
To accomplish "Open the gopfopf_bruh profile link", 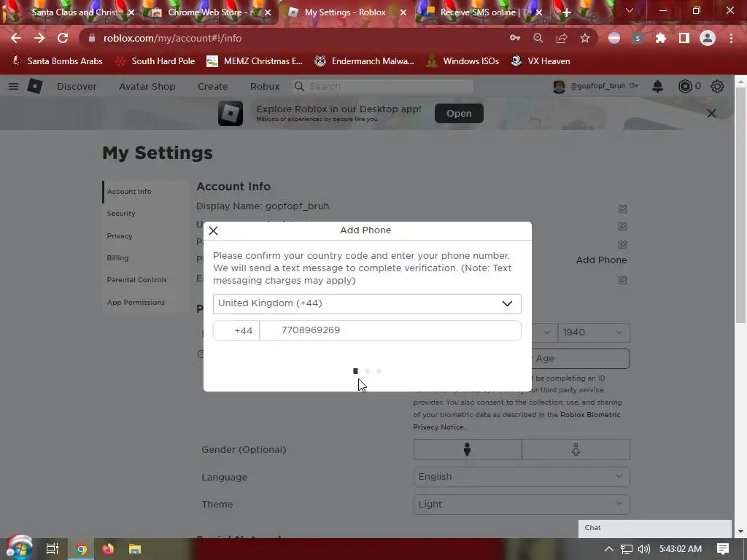I will (x=595, y=86).
